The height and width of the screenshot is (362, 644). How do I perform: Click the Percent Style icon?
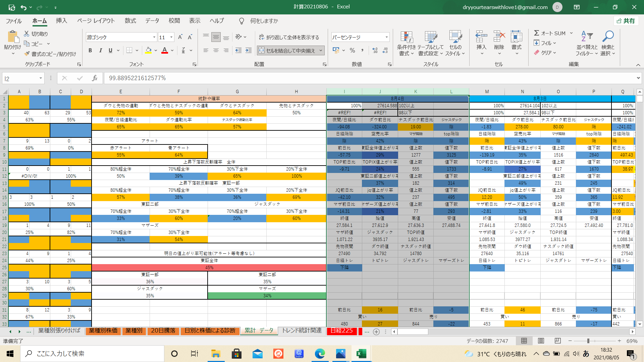coord(352,51)
